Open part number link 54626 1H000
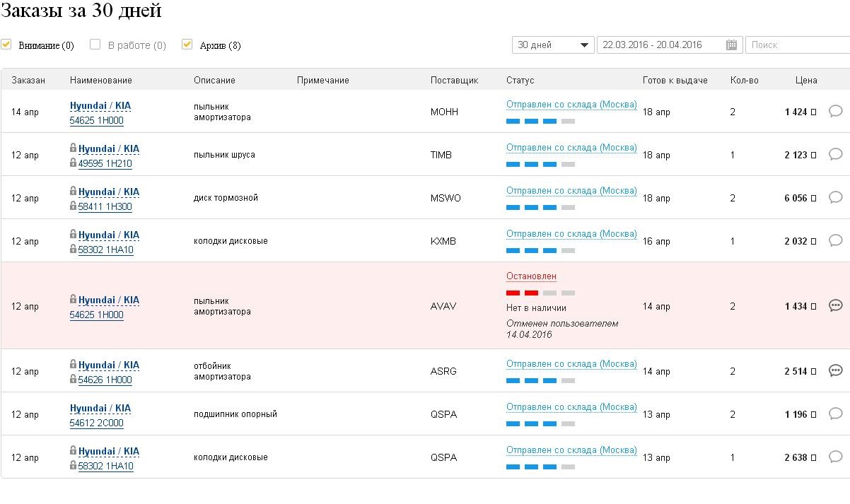This screenshot has width=850, height=504. (x=105, y=380)
